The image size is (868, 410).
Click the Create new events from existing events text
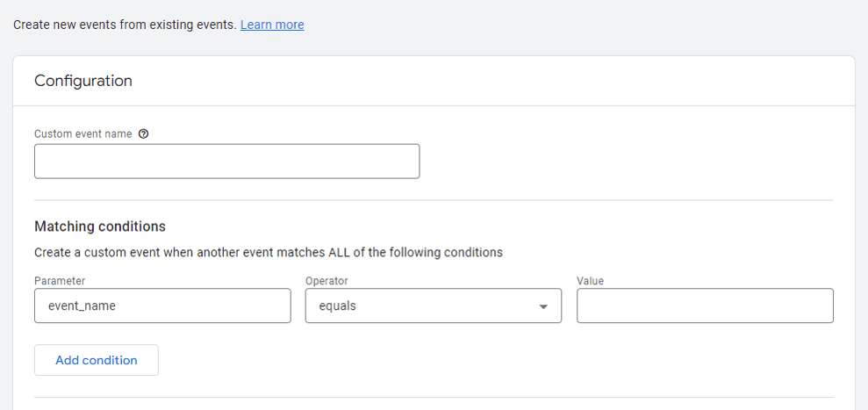tap(126, 25)
